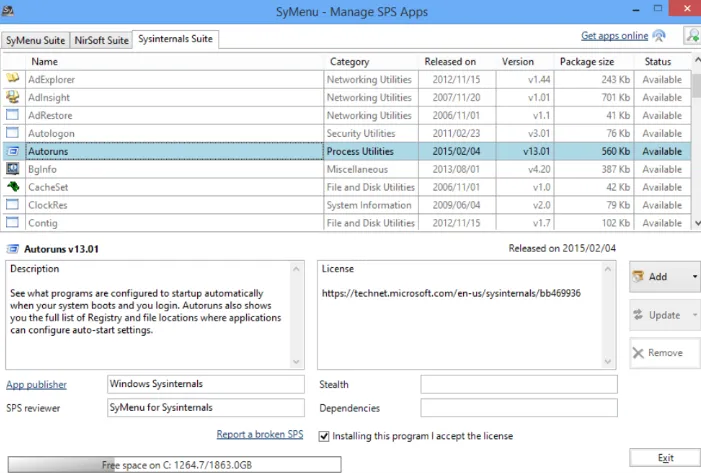Click the Stealth input field
The height and width of the screenshot is (473, 701).
(x=519, y=384)
